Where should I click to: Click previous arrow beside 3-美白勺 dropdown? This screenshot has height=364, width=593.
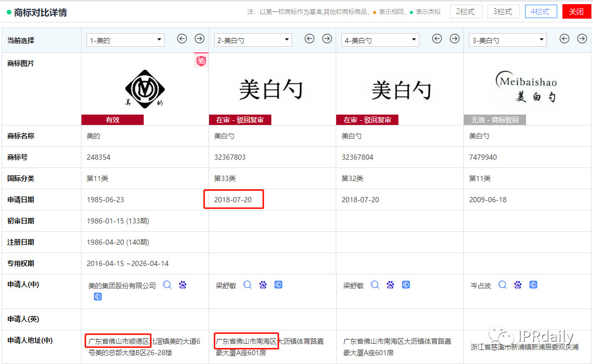coord(564,38)
